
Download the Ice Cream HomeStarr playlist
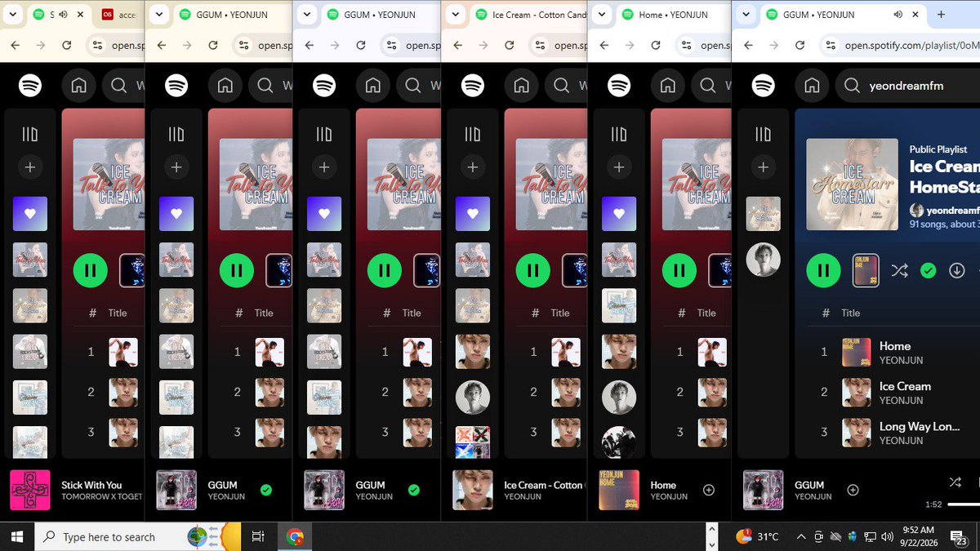[x=957, y=270]
